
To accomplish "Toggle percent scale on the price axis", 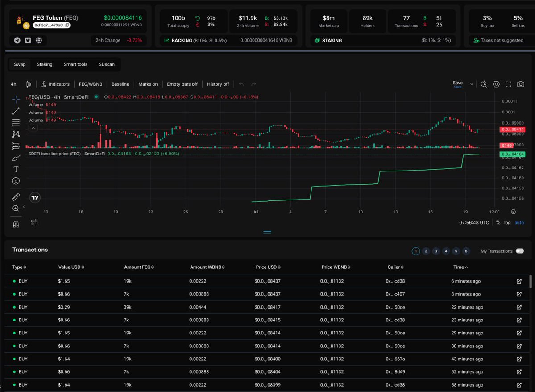I will pyautogui.click(x=498, y=223).
